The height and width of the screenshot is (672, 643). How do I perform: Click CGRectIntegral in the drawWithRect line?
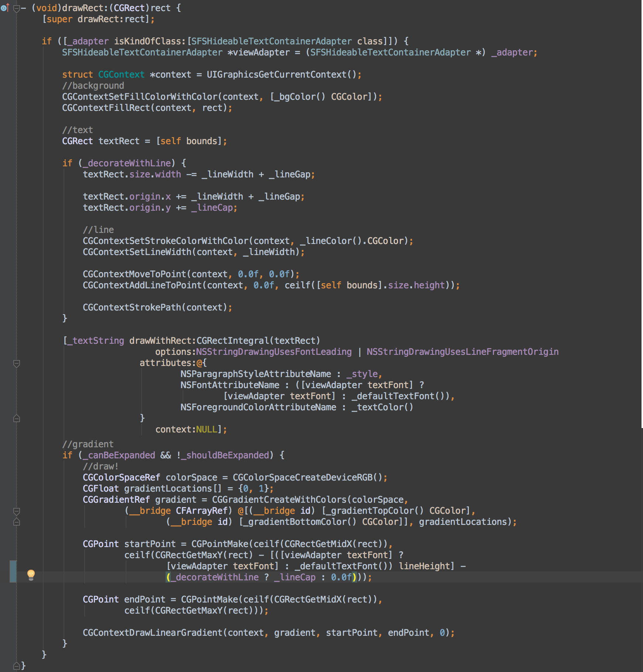[233, 341]
